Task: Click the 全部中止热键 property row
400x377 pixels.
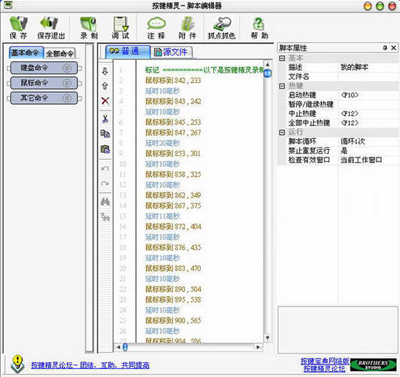Action: (x=342, y=123)
